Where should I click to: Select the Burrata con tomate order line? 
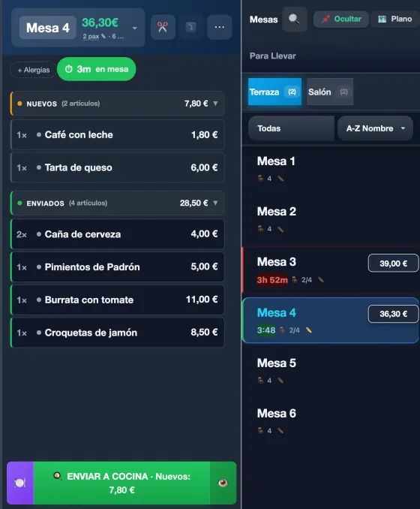pos(118,300)
